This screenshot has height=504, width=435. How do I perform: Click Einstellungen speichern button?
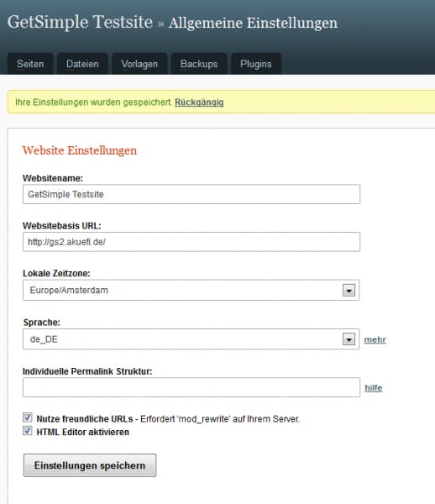coord(90,465)
